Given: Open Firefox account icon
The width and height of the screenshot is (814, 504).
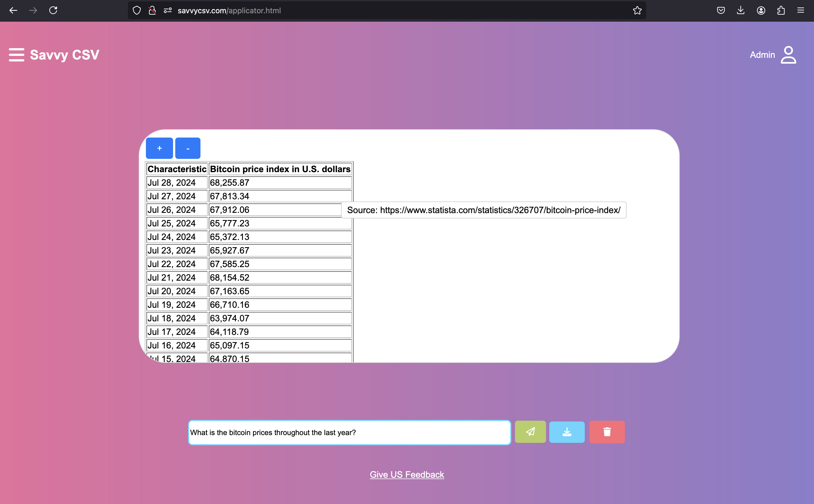Looking at the screenshot, I should [x=761, y=10].
